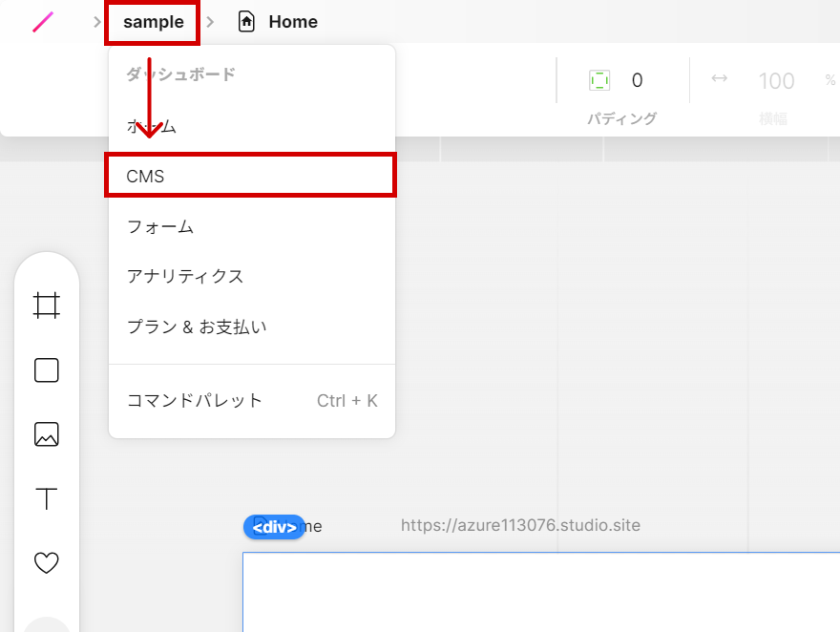Select the Text tool in left toolbar

pyautogui.click(x=47, y=499)
